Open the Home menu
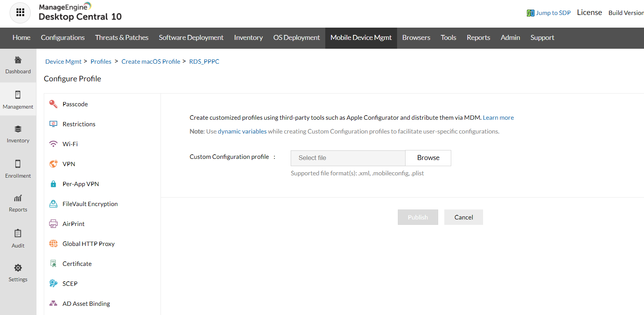The width and height of the screenshot is (644, 315). pyautogui.click(x=22, y=38)
